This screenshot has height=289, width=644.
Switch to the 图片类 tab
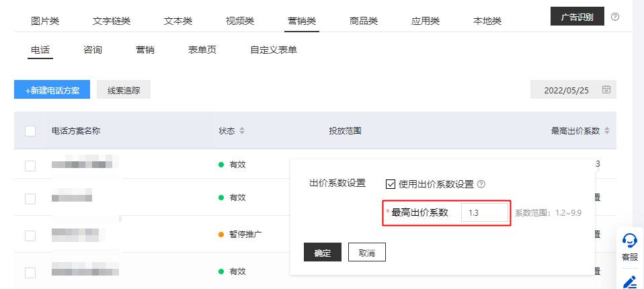tap(45, 21)
